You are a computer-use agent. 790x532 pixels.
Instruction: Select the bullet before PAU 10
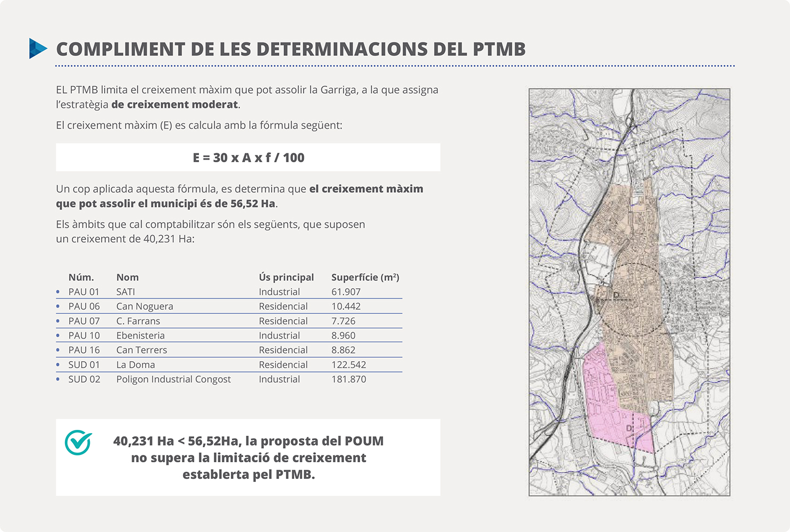click(x=58, y=336)
